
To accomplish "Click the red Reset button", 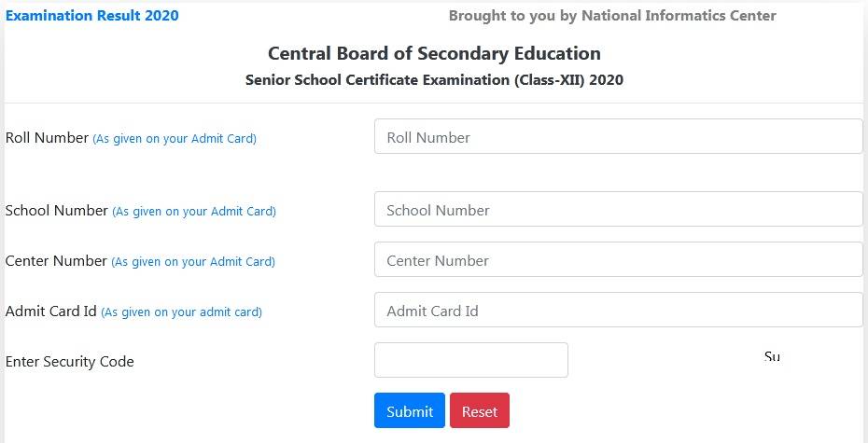I will point(479,411).
